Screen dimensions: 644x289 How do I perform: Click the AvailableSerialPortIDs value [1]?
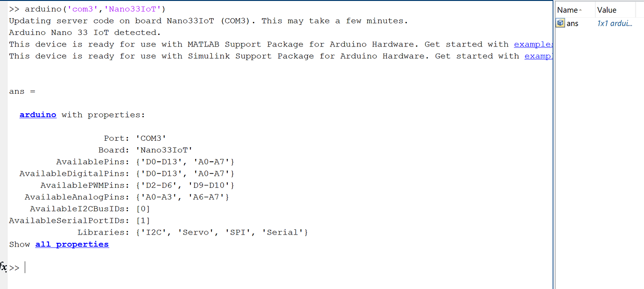(x=143, y=220)
